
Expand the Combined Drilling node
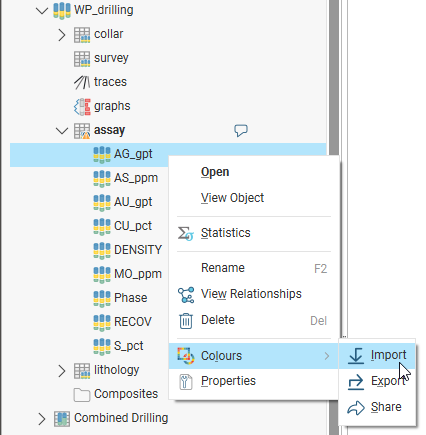(42, 418)
